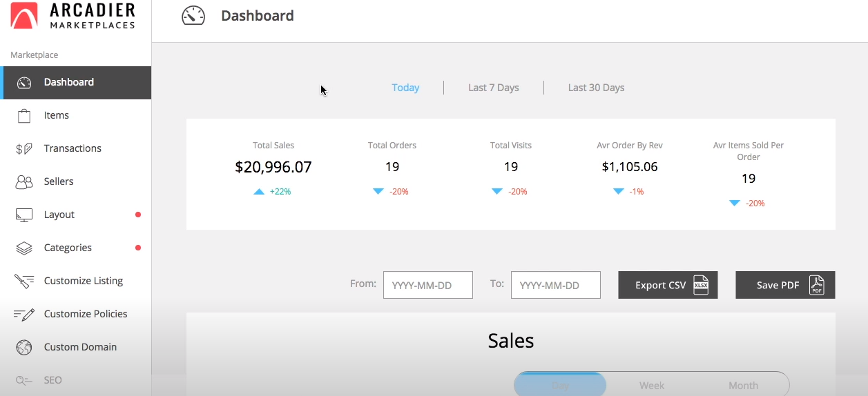Click the Sellers people icon
The height and width of the screenshot is (396, 868).
24,181
